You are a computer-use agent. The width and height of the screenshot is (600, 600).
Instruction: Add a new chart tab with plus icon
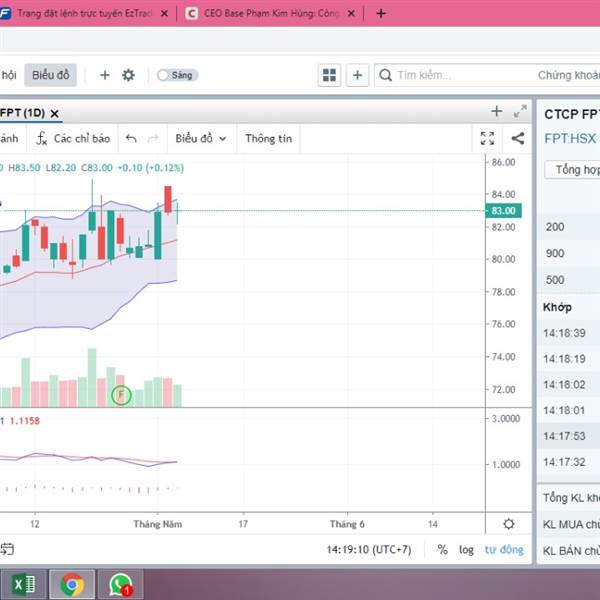496,111
